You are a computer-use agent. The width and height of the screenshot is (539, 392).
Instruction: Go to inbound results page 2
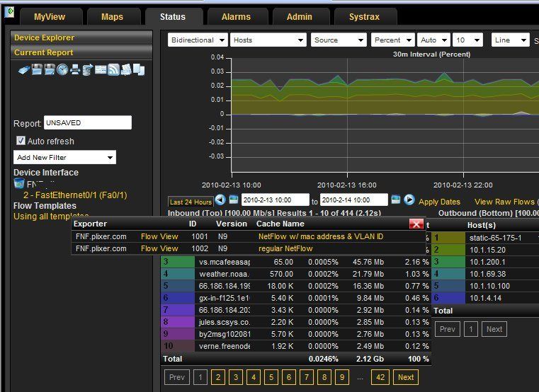[x=218, y=377]
